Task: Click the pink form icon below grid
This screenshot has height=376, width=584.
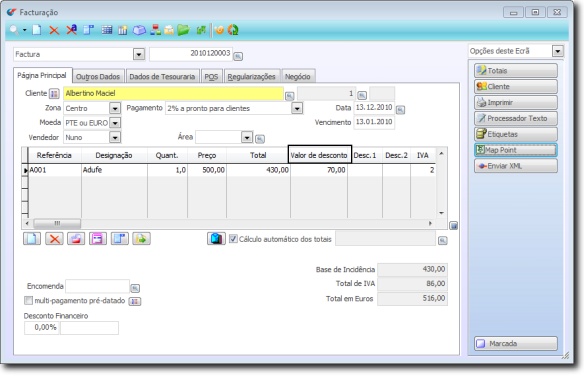Action: (98, 238)
